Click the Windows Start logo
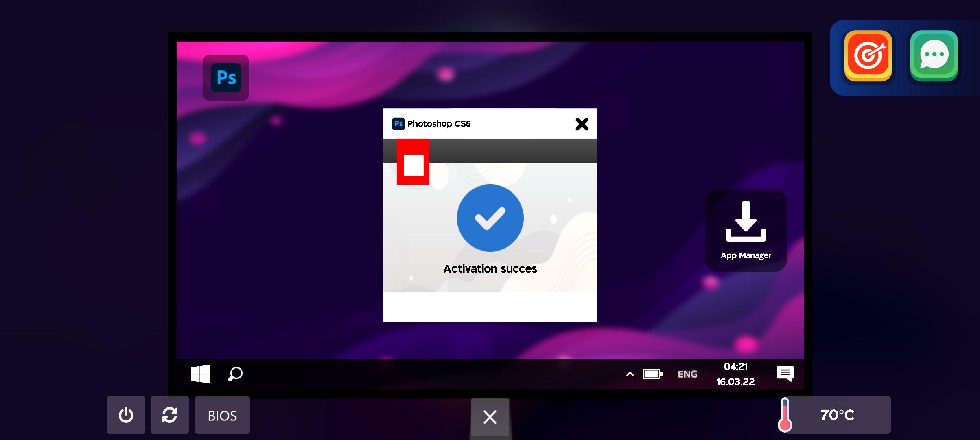The width and height of the screenshot is (980, 440). pos(201,374)
